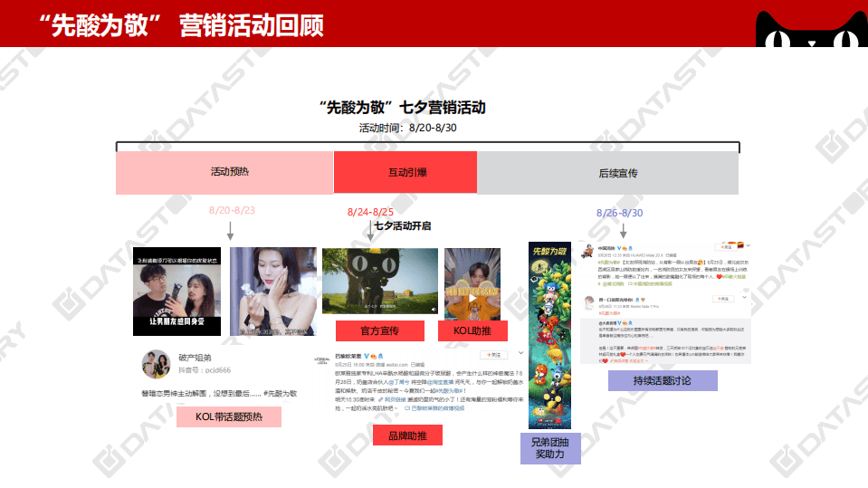The image size is (868, 488).
Task: Open the couple video thumbnail 让男朋友感同身受
Action: 176,292
